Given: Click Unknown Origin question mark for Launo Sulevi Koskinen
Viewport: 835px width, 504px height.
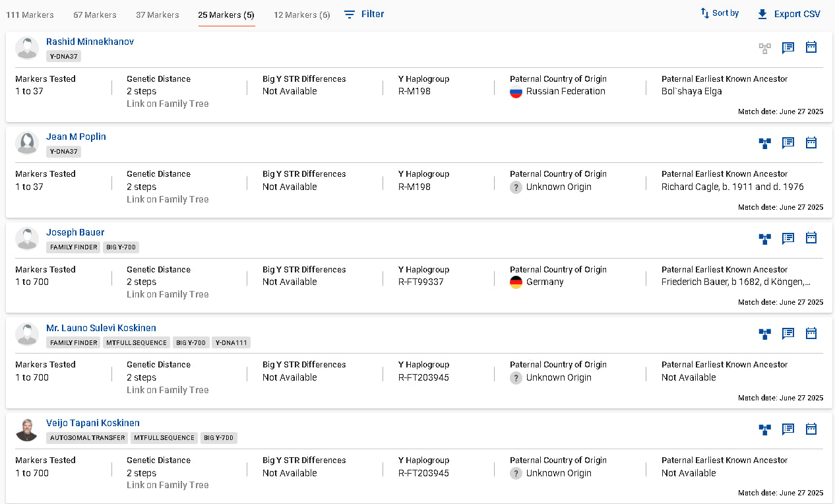Looking at the screenshot, I should coord(516,378).
